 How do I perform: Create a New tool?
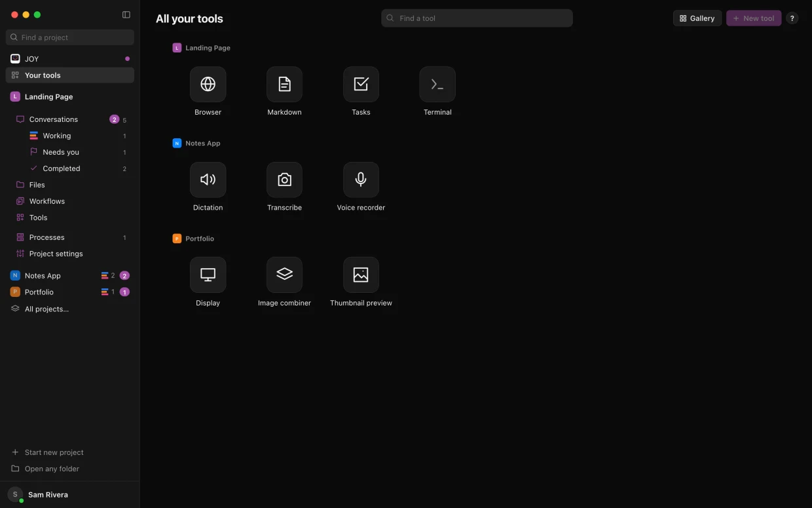(753, 18)
